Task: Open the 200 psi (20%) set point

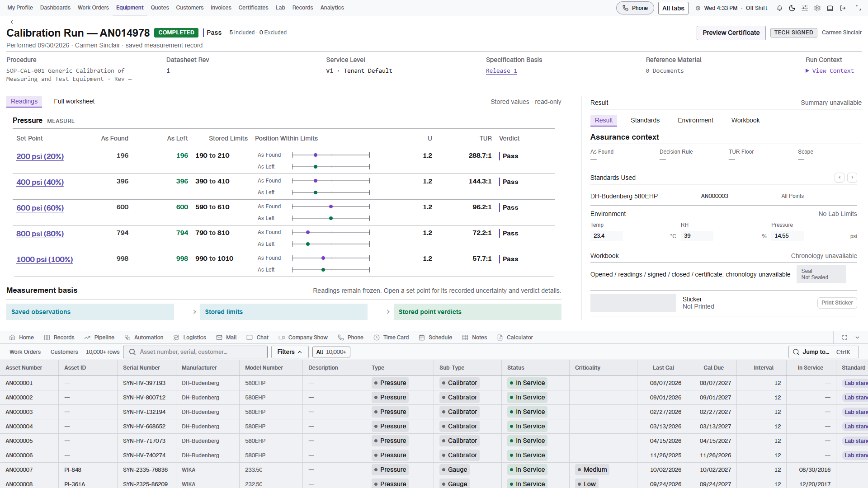Action: tap(40, 156)
